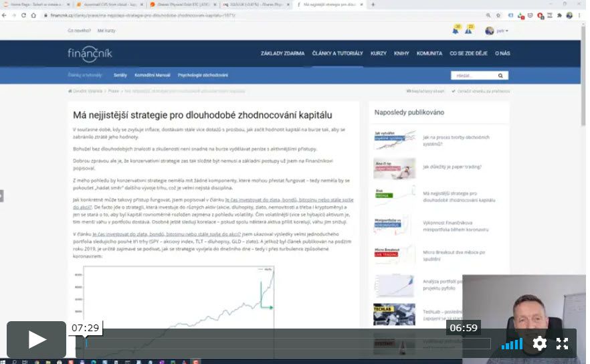
Task: Open the Chrome three-dot menu
Action: pyautogui.click(x=579, y=15)
